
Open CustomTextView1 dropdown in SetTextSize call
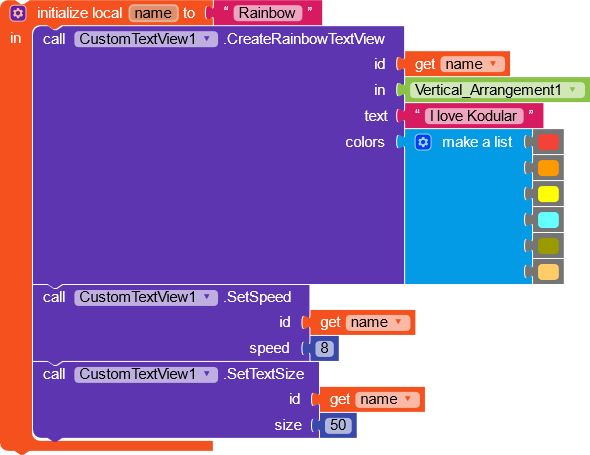click(x=146, y=374)
